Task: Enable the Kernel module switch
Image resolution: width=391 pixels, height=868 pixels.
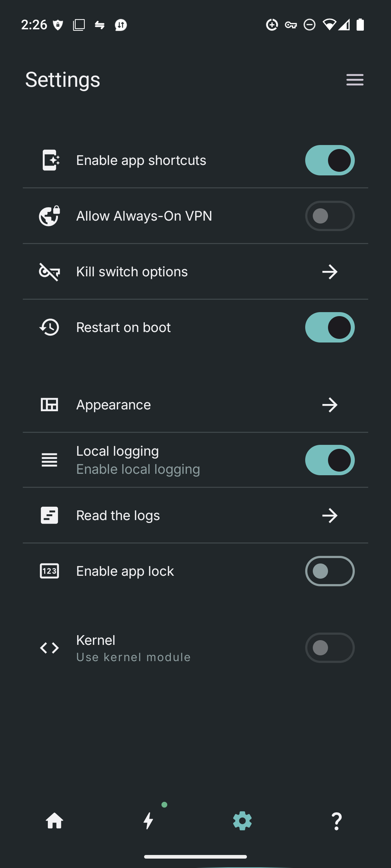Action: coord(329,648)
